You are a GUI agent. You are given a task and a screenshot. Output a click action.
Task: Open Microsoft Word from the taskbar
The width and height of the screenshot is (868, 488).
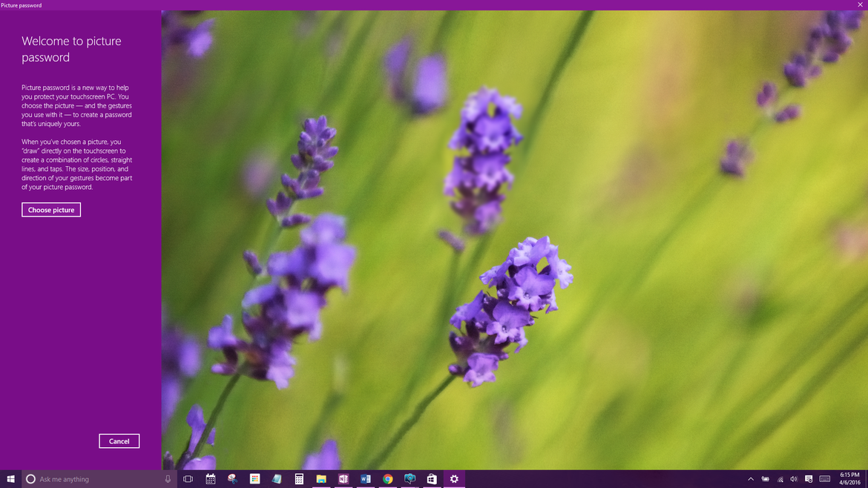click(x=364, y=479)
